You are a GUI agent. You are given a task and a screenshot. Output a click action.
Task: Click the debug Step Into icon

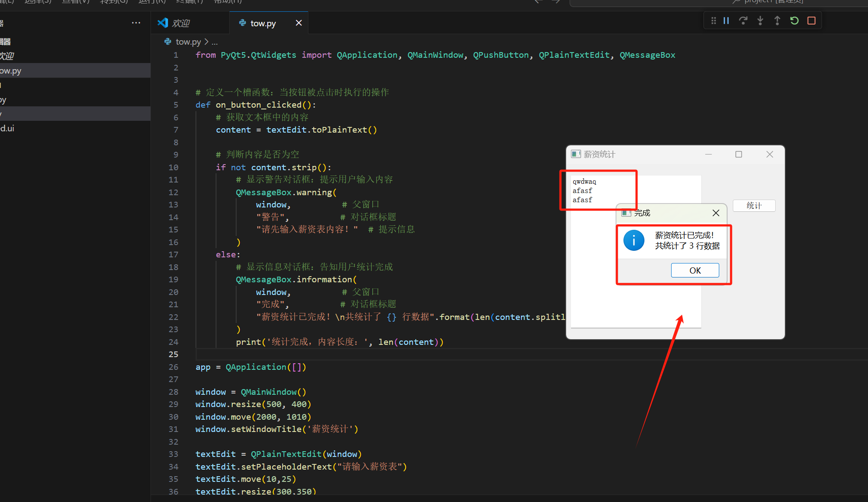click(760, 21)
